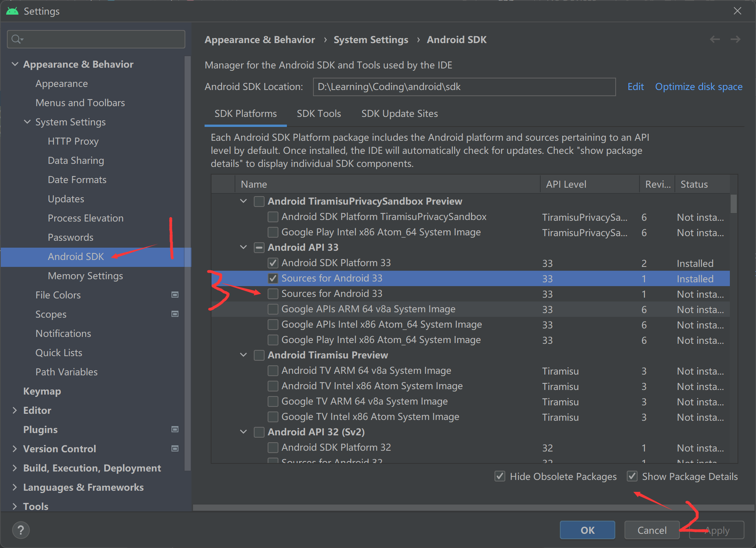The width and height of the screenshot is (756, 548).
Task: Open Data Sharing settings
Action: (76, 160)
